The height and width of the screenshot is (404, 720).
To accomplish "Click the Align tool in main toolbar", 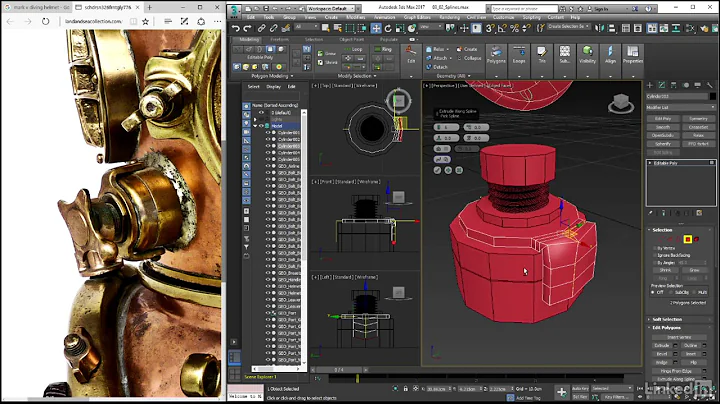I will tap(612, 28).
